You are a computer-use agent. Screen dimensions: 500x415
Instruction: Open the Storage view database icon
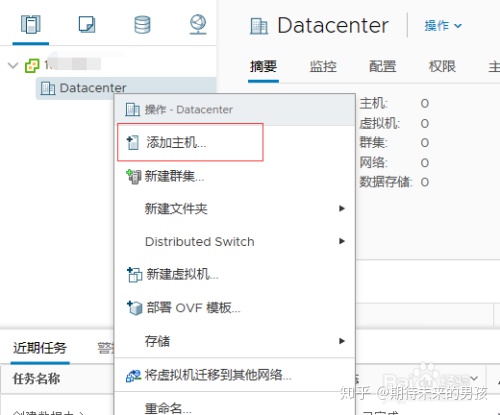pyautogui.click(x=142, y=24)
